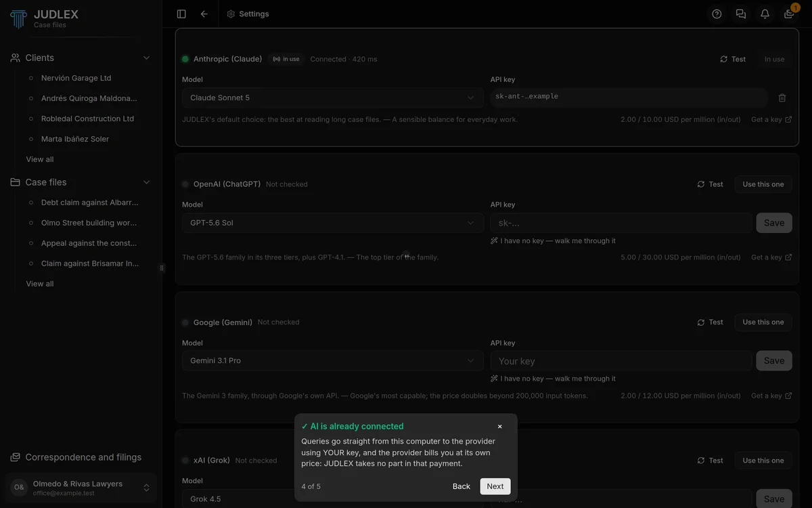Open the Gemini 3.1 Pro model dropdown

pos(332,360)
